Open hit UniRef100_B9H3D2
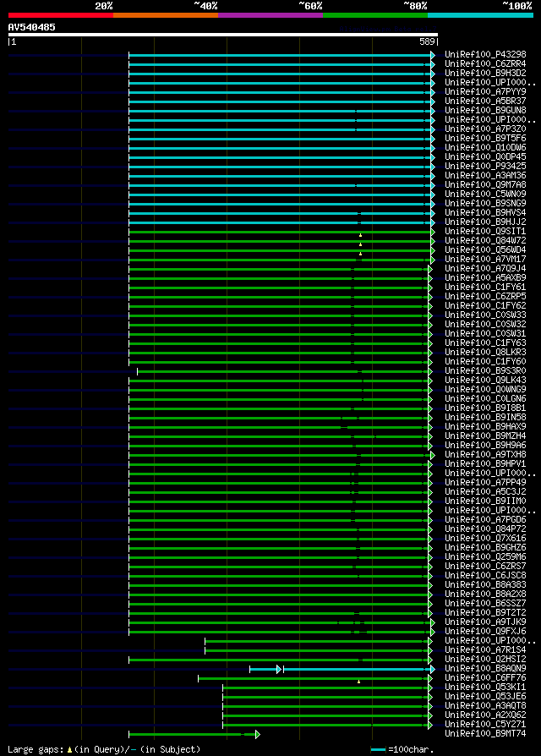The image size is (541, 756). [x=485, y=74]
